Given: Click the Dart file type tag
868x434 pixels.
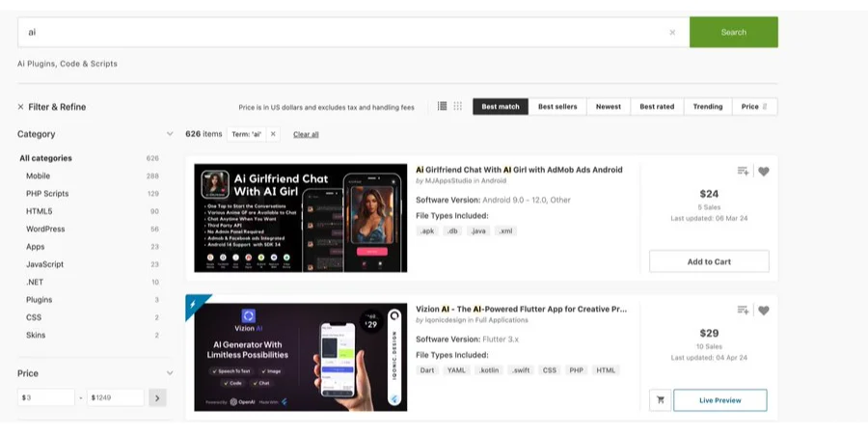Looking at the screenshot, I should (427, 370).
